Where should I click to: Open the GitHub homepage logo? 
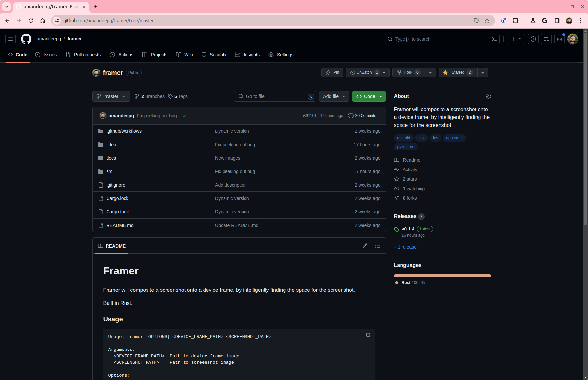click(26, 39)
